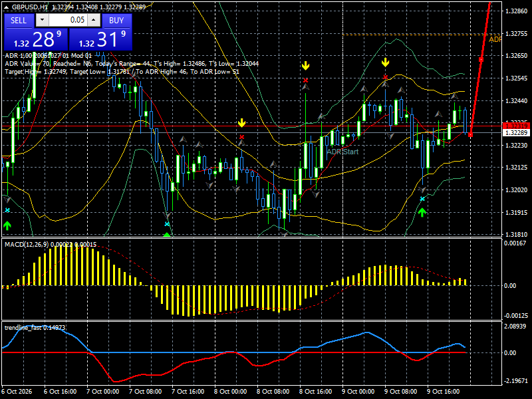The image size is (532, 399).
Task: Select the yellow down arrow near 8 Oct 04:00
Action: (241, 123)
